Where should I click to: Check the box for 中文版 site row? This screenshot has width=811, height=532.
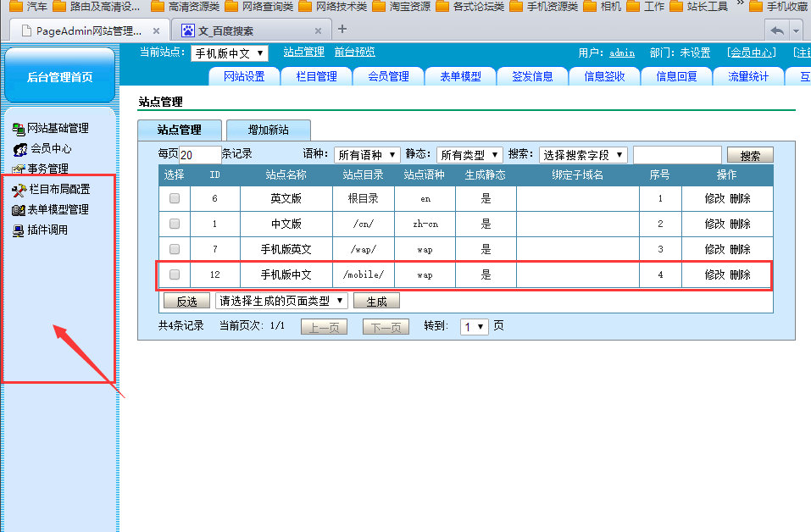pos(175,224)
